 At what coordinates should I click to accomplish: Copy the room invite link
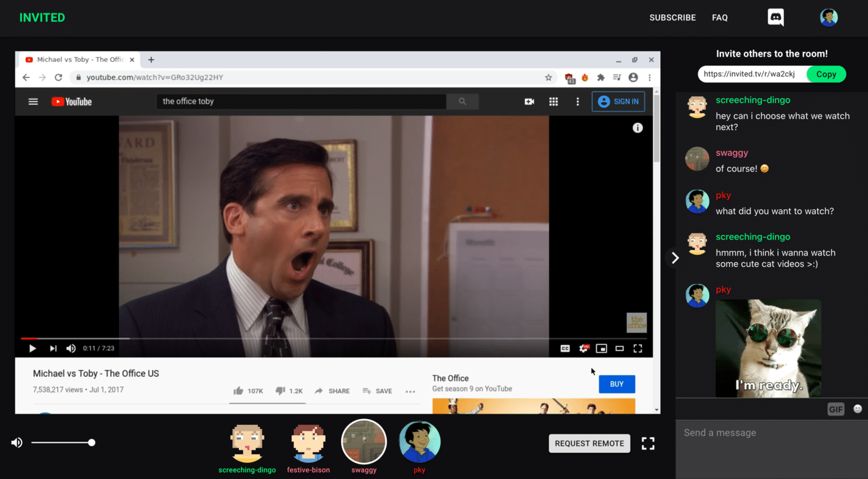[826, 74]
